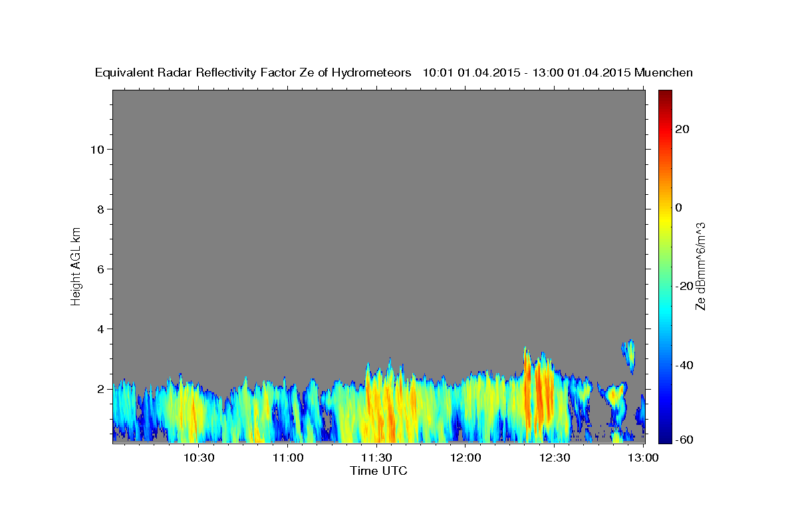
Task: Click the 11:00 time tick label
Action: [288, 458]
